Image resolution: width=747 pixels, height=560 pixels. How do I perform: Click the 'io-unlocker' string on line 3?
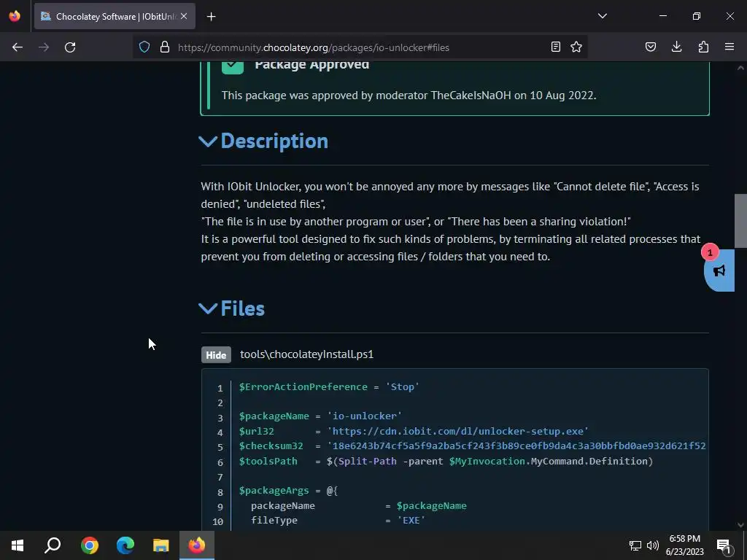click(x=365, y=416)
